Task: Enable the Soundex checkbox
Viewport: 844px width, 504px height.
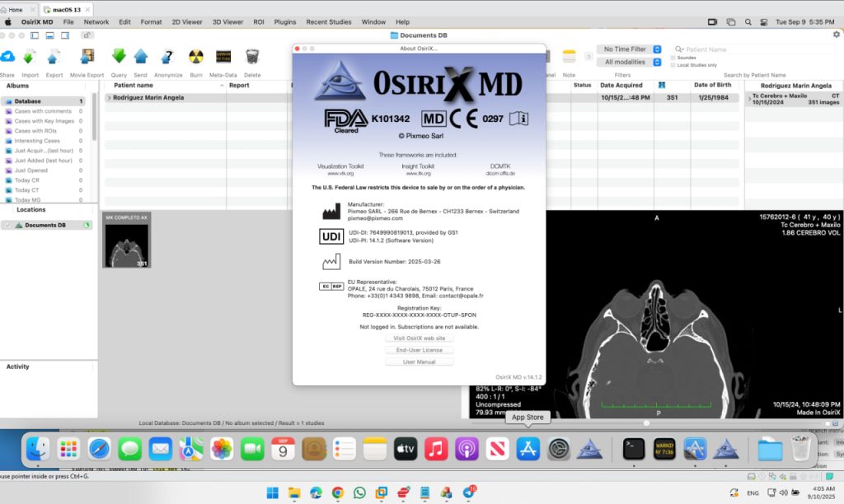Action: [x=673, y=58]
